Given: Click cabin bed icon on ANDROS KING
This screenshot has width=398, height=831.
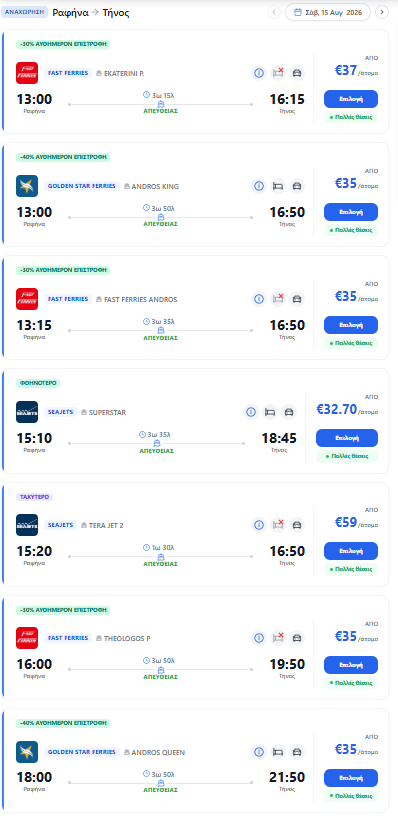Looking at the screenshot, I should point(278,186).
